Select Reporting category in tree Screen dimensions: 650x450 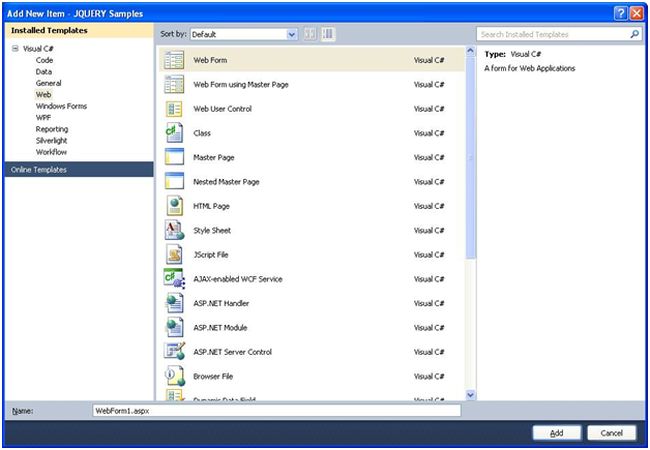(52, 129)
